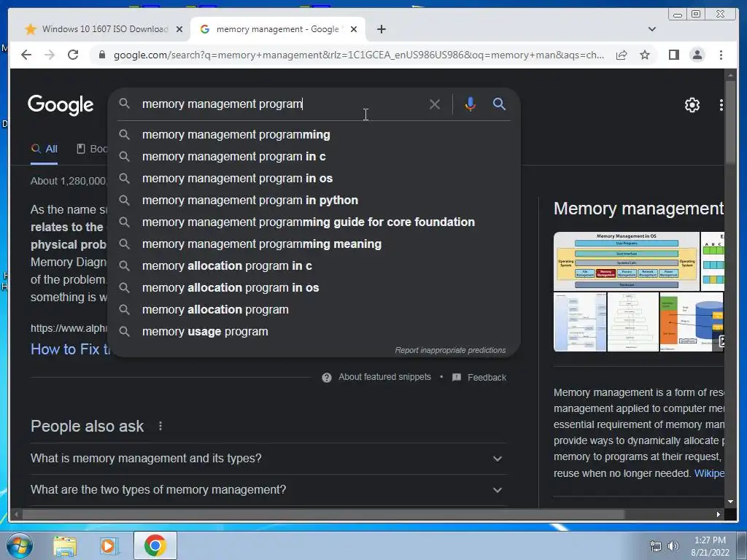
Task: Select the Books results tab
Action: (x=93, y=149)
